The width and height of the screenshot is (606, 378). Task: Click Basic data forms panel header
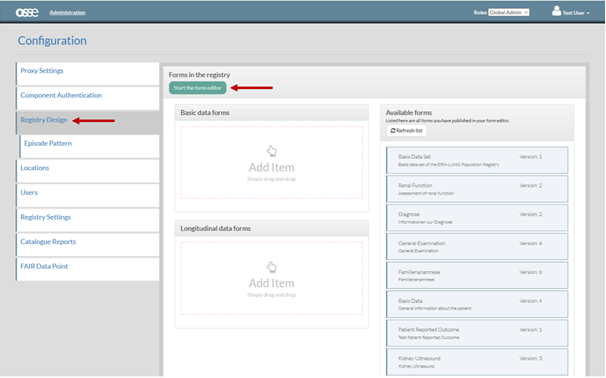tap(272, 112)
